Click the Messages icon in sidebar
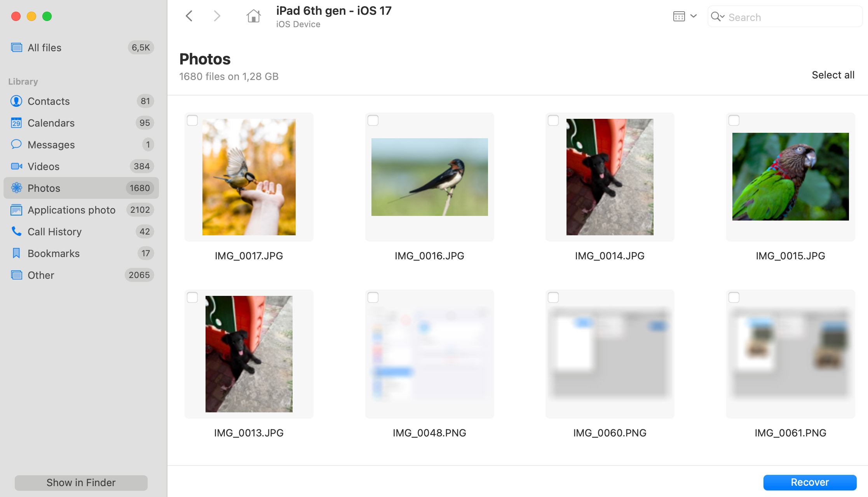Screen dimensions: 868x497 [x=16, y=144]
